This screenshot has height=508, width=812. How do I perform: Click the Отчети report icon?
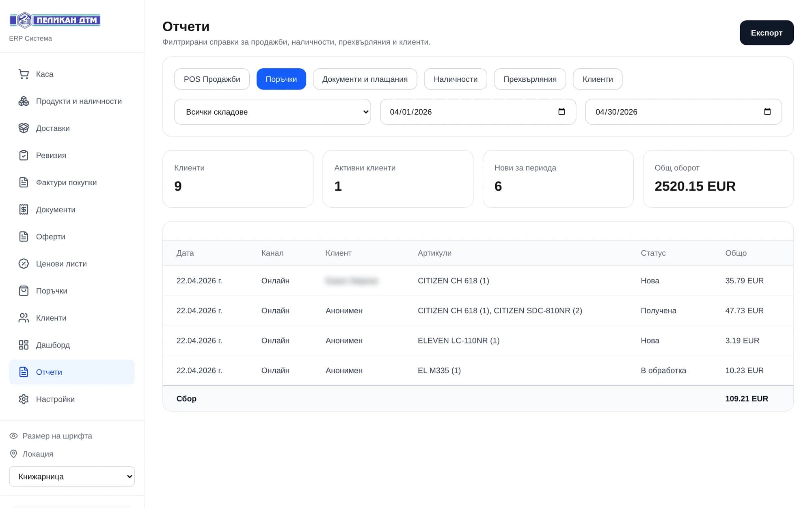tap(24, 372)
